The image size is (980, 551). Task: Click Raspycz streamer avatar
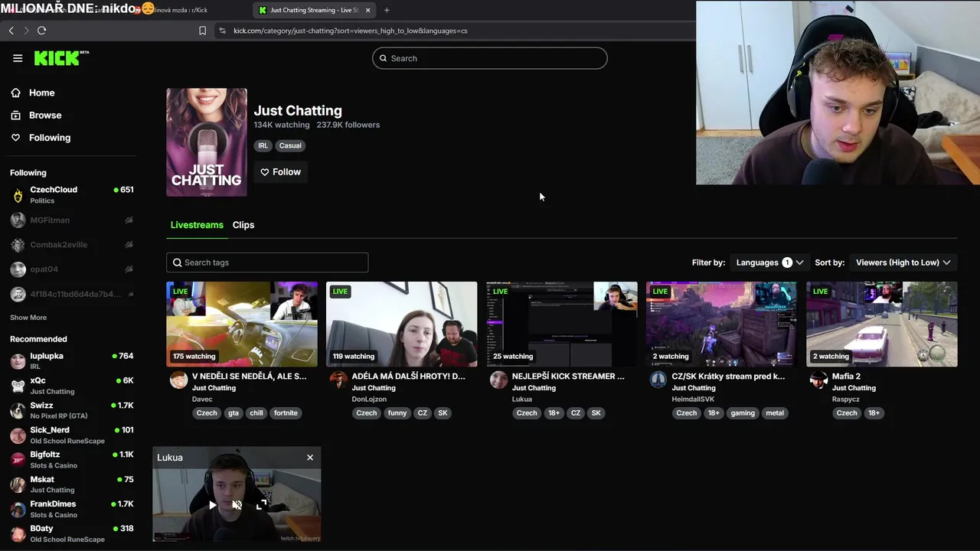[818, 380]
